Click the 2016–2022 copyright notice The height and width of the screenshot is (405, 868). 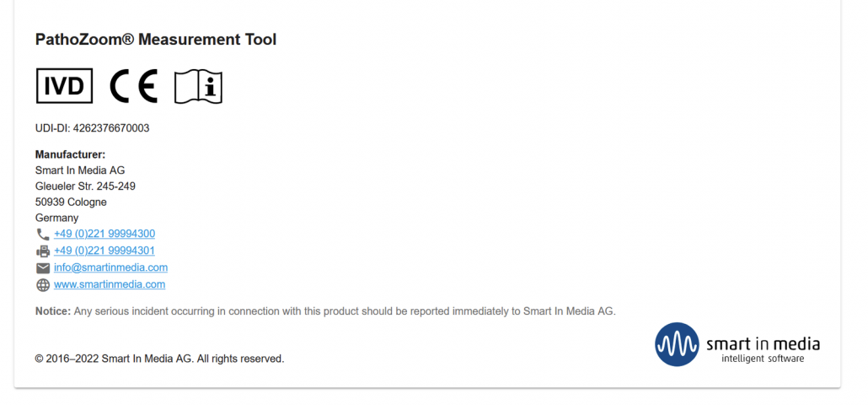(x=159, y=359)
